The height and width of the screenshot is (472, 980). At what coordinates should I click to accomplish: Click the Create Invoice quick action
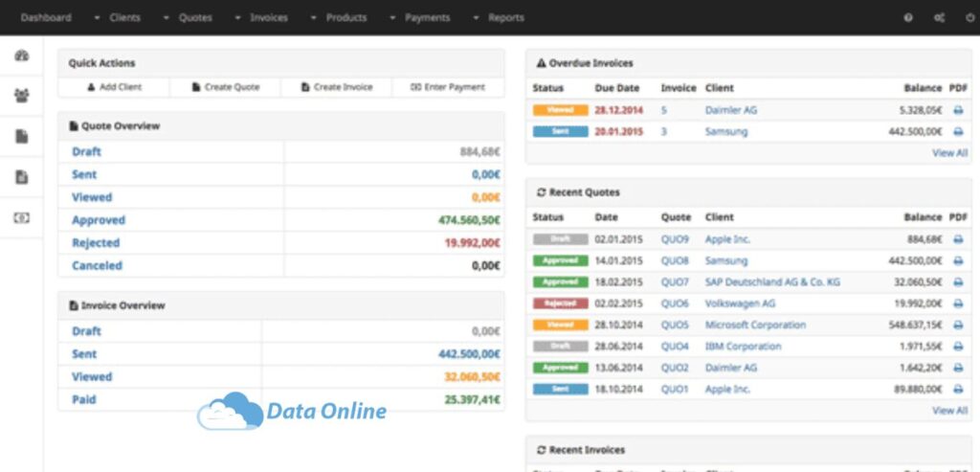click(337, 87)
